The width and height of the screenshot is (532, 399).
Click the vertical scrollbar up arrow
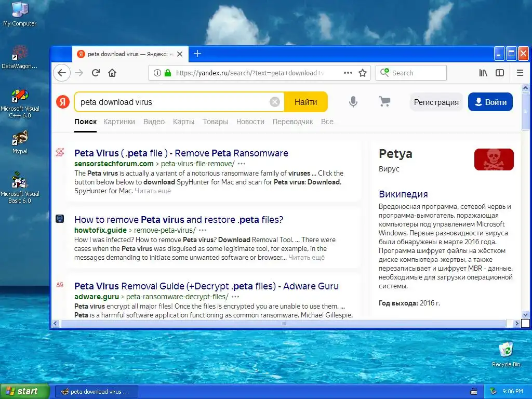click(525, 88)
